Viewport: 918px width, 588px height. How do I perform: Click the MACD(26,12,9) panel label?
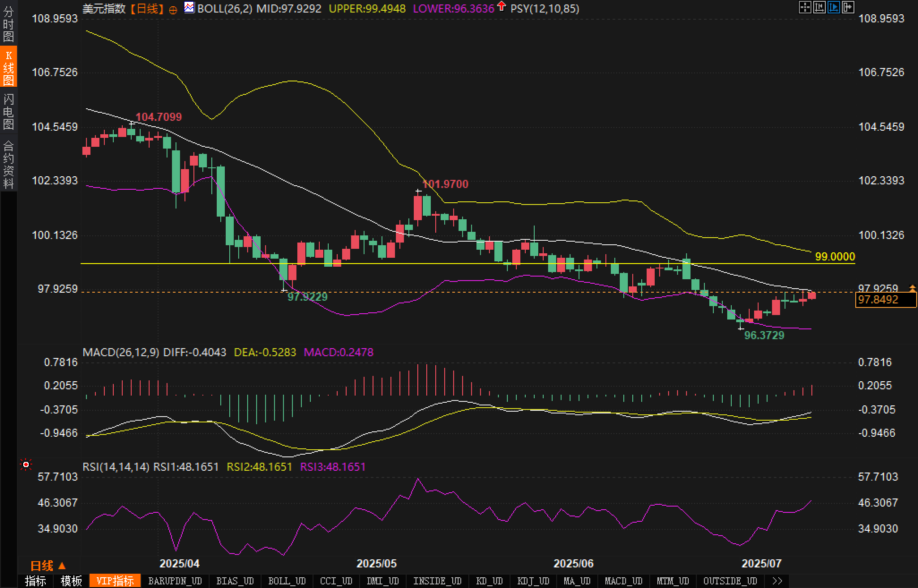tap(121, 352)
